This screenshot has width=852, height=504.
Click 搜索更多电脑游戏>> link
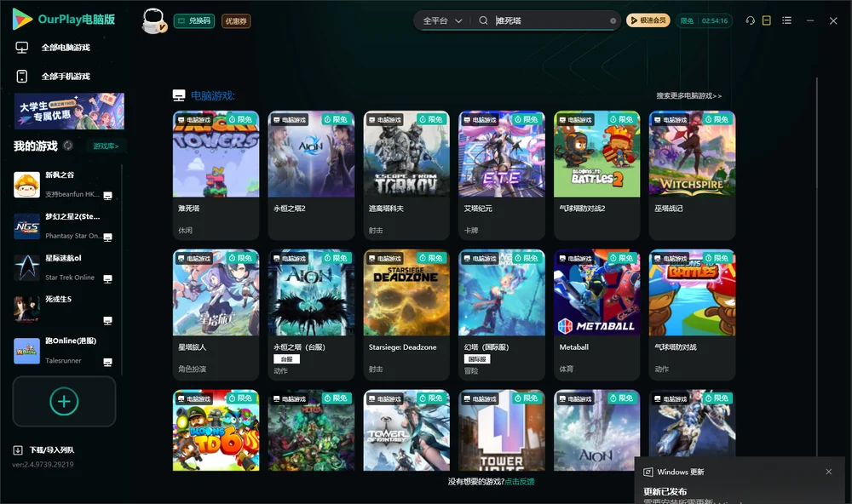pos(689,96)
